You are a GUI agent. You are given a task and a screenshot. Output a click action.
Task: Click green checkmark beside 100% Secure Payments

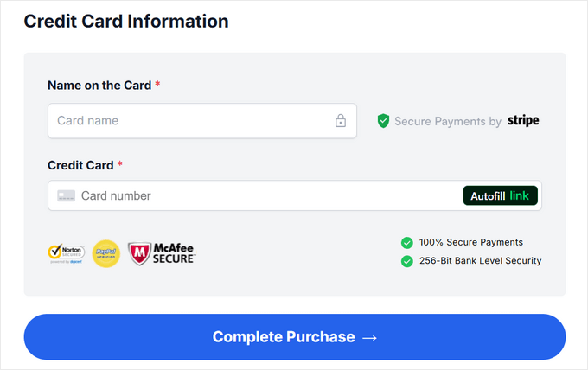click(x=406, y=243)
